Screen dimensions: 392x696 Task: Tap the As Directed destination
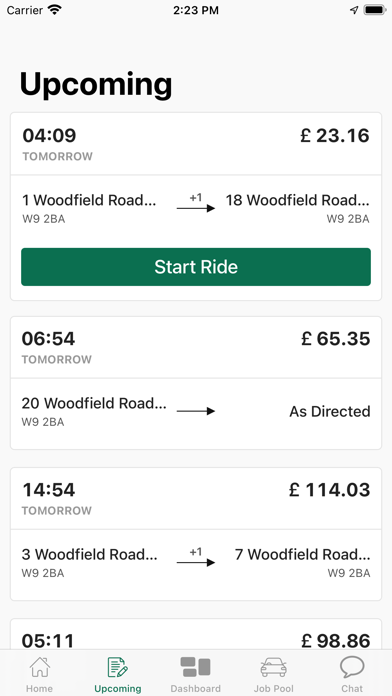point(330,411)
